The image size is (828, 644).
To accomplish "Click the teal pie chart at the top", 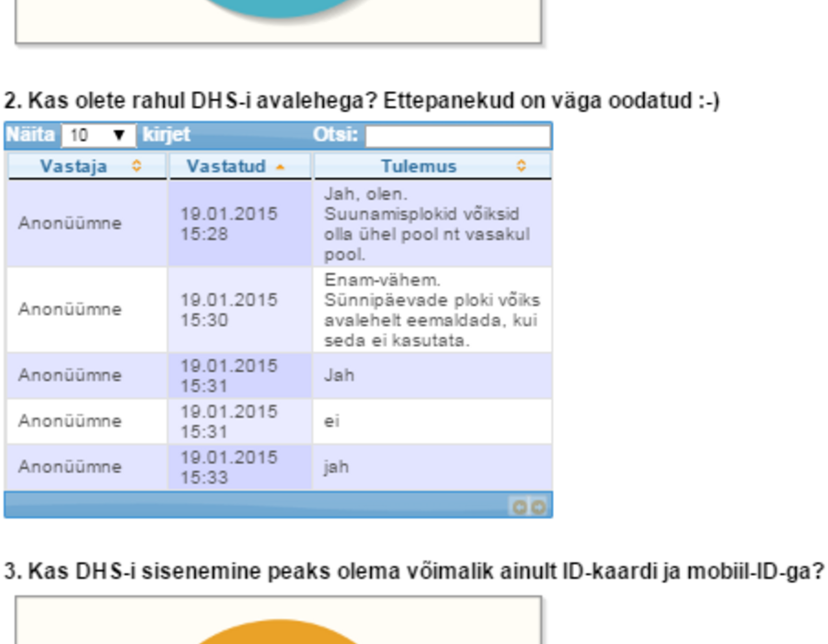I will pos(278,9).
